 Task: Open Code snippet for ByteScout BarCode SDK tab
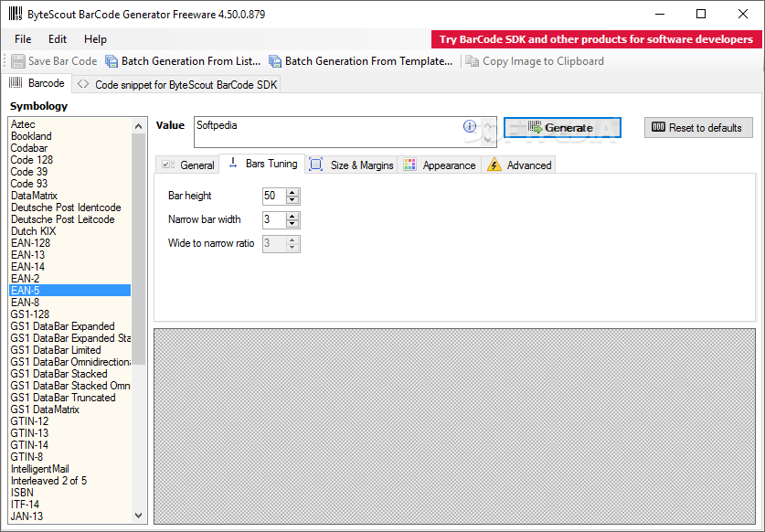[x=178, y=84]
